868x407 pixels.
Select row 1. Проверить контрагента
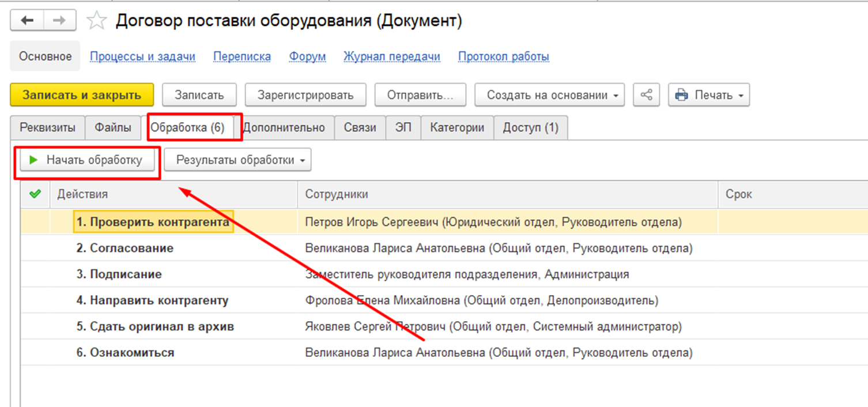point(153,222)
